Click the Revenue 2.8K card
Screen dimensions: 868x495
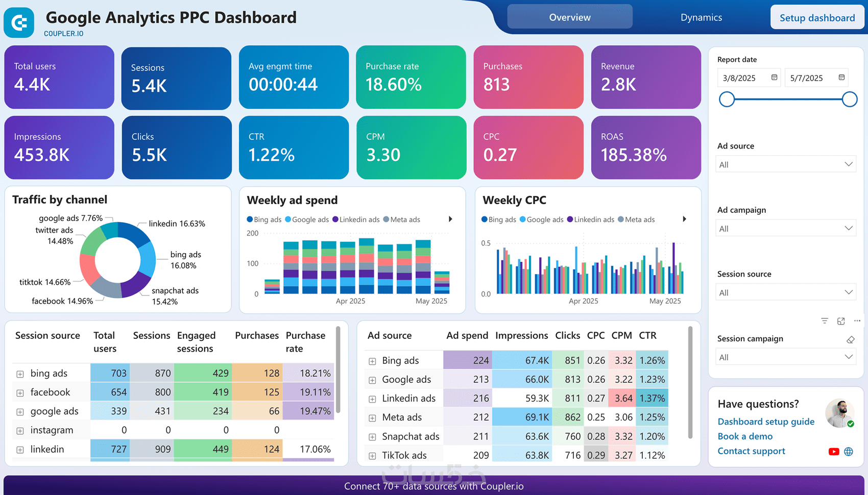pyautogui.click(x=646, y=77)
